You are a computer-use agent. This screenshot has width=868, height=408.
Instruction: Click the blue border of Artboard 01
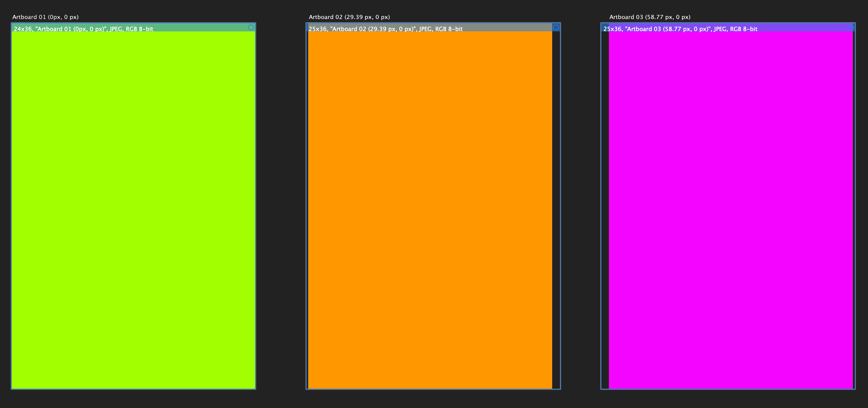[12, 202]
